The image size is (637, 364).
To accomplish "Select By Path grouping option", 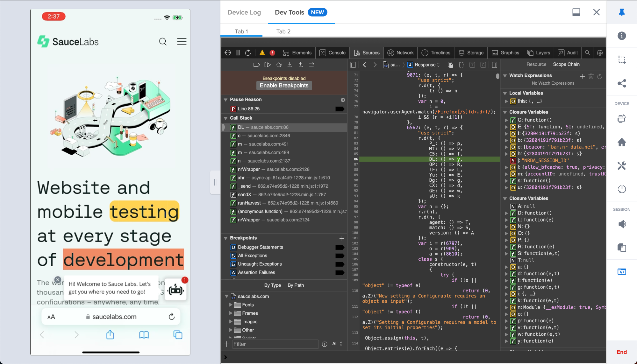I will pos(296,285).
